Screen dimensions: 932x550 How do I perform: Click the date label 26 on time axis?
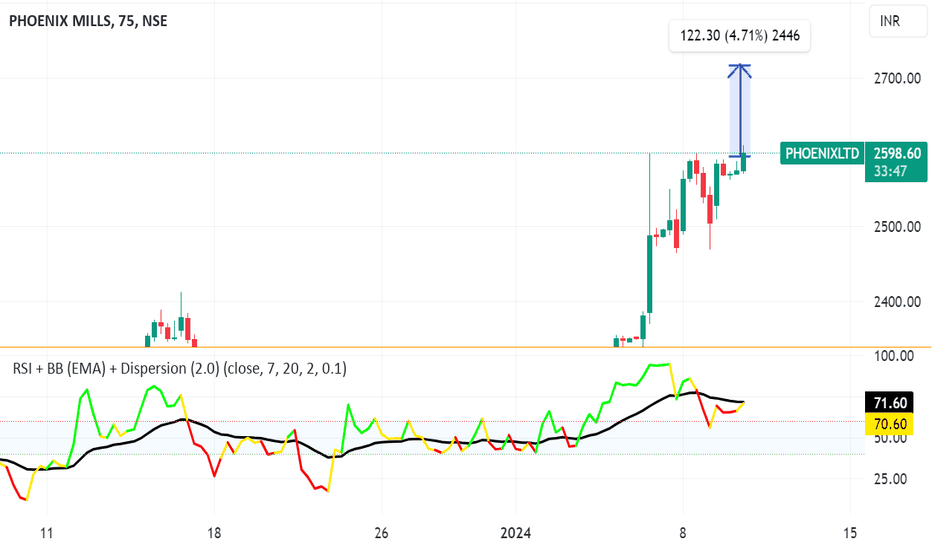382,533
